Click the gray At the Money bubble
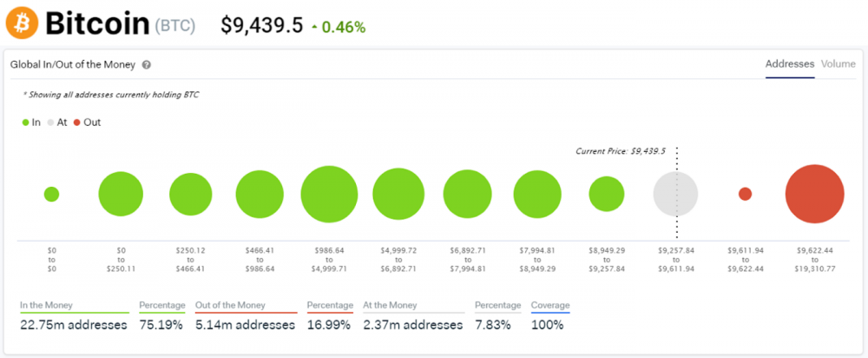The width and height of the screenshot is (868, 358). pyautogui.click(x=675, y=194)
